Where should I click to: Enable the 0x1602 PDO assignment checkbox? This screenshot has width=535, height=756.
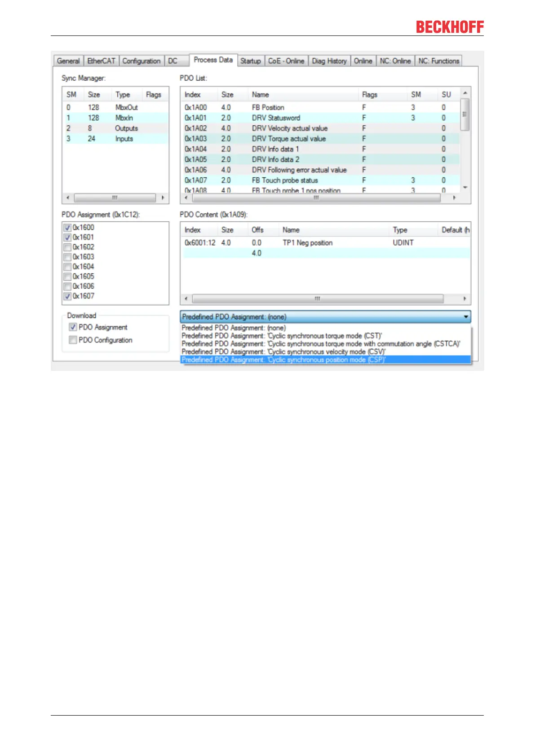[x=67, y=247]
